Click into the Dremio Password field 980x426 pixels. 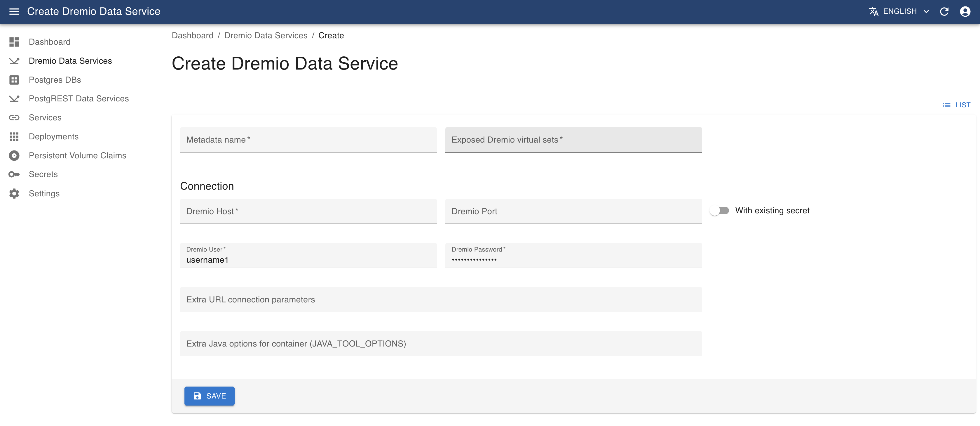pos(573,255)
